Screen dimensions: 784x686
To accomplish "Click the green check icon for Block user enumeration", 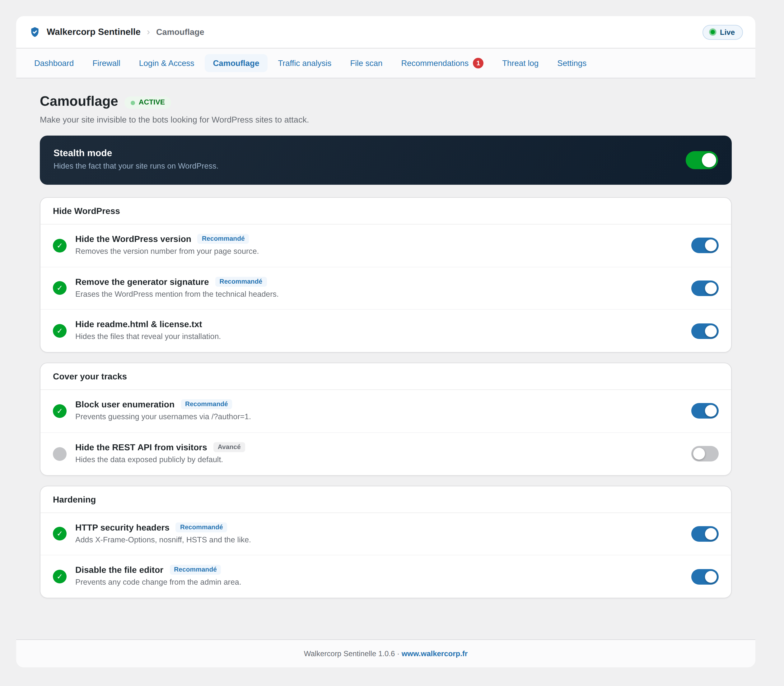I will (x=60, y=411).
